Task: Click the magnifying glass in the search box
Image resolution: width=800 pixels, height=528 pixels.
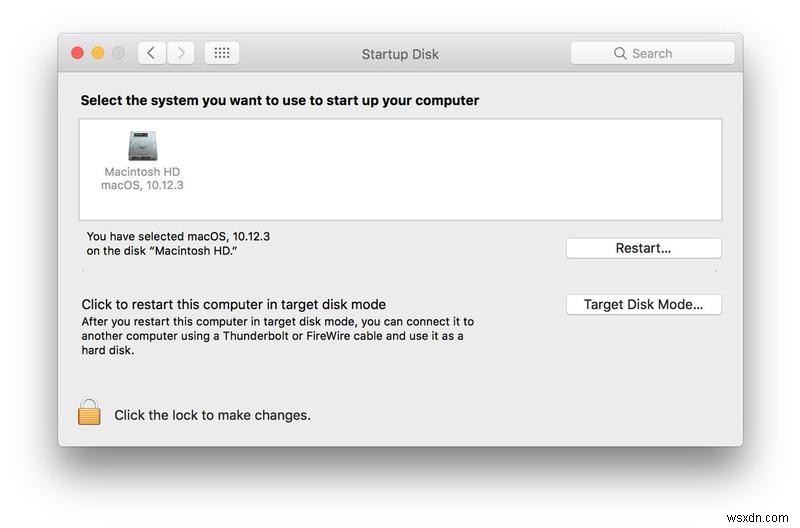Action: click(621, 54)
